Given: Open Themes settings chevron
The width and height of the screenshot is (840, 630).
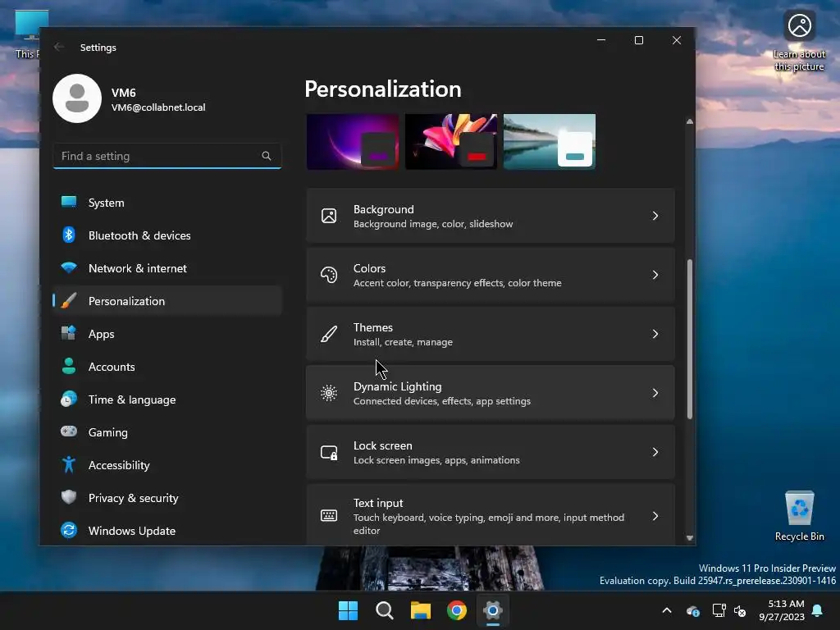Looking at the screenshot, I should [655, 334].
